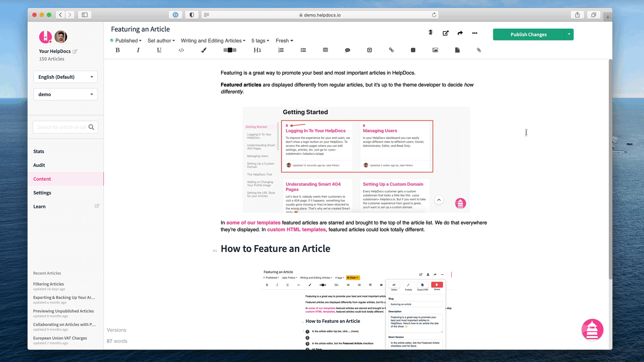Insert a hyperlink

point(391,50)
